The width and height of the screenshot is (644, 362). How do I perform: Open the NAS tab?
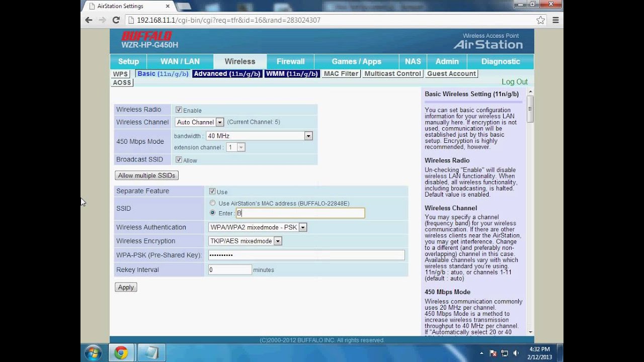413,61
